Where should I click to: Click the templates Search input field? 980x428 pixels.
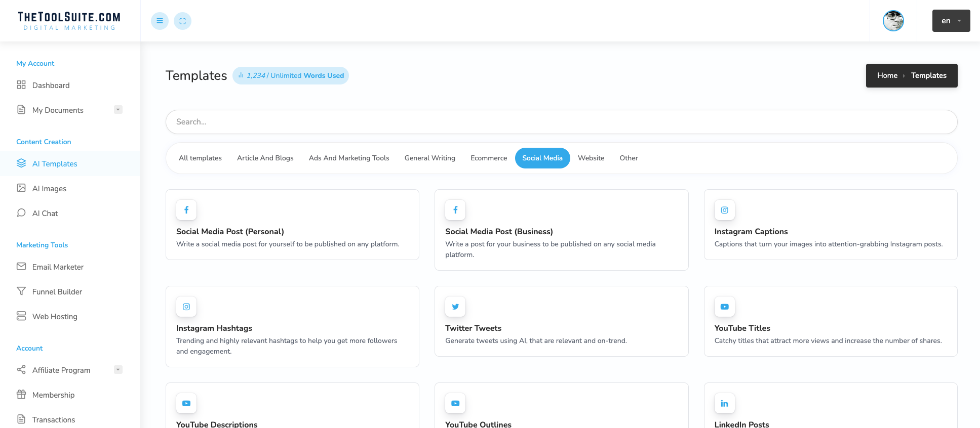[561, 122]
